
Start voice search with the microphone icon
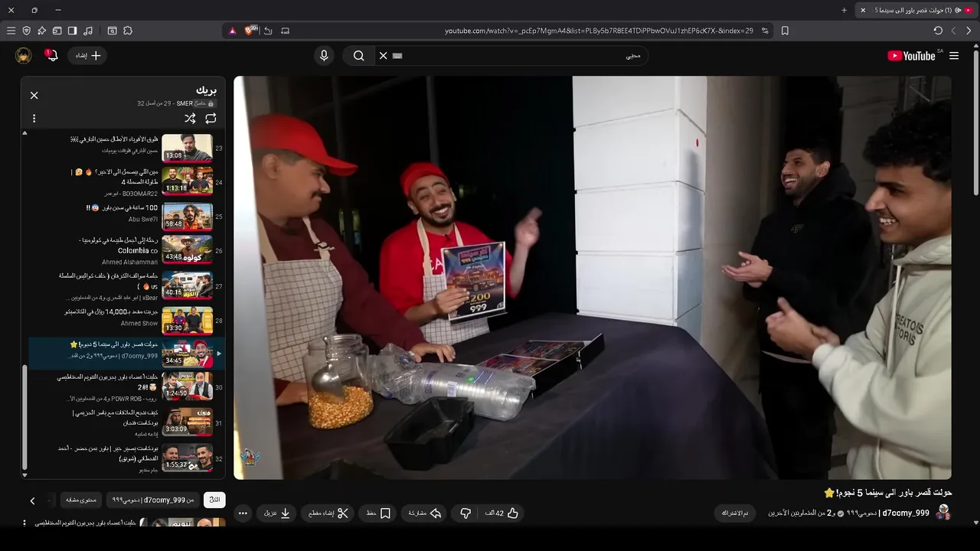click(x=324, y=56)
